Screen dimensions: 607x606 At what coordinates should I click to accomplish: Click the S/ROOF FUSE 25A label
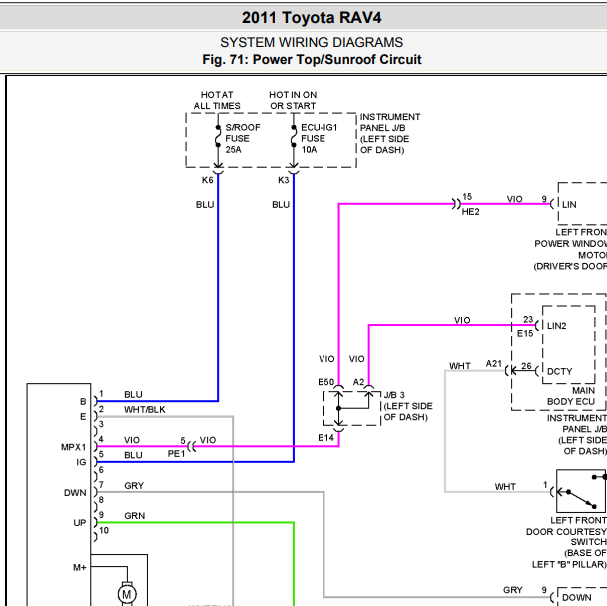243,138
